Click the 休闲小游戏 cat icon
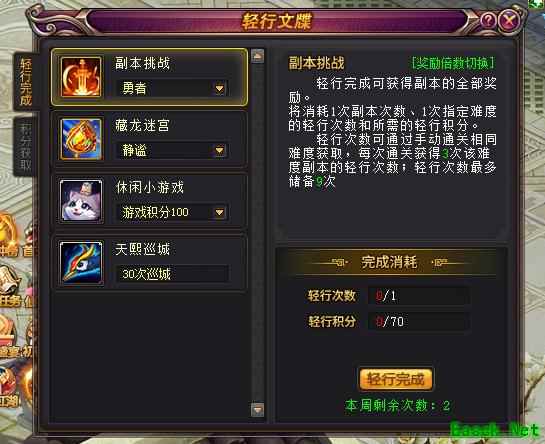The width and height of the screenshot is (545, 444). point(81,201)
